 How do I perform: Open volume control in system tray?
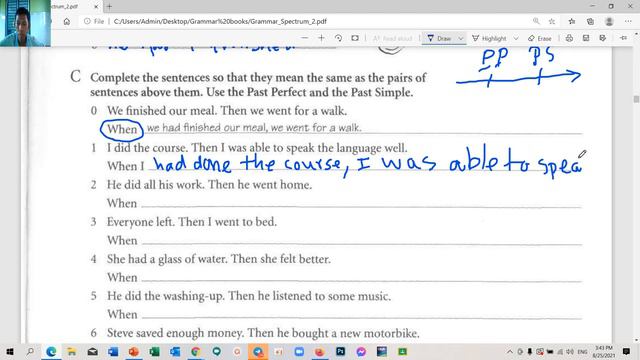pyautogui.click(x=570, y=351)
